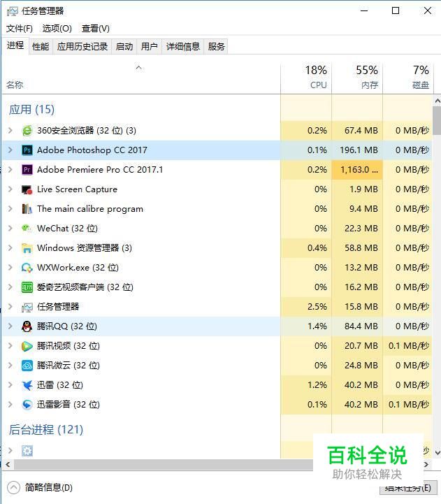
Task: Click the calibre program books icon
Action: (27, 209)
